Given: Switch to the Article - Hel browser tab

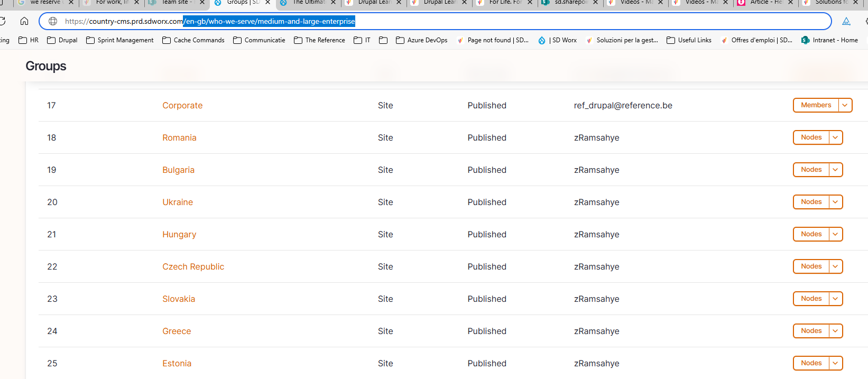Looking at the screenshot, I should tap(766, 3).
